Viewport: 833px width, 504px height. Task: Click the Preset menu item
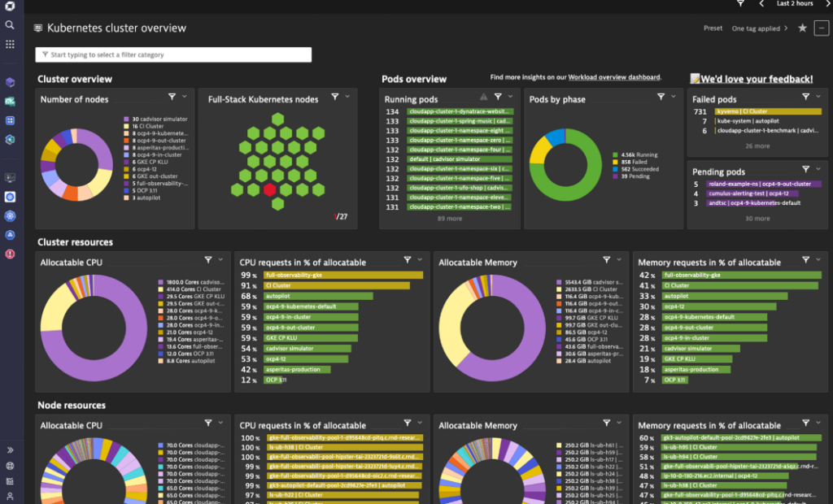713,28
